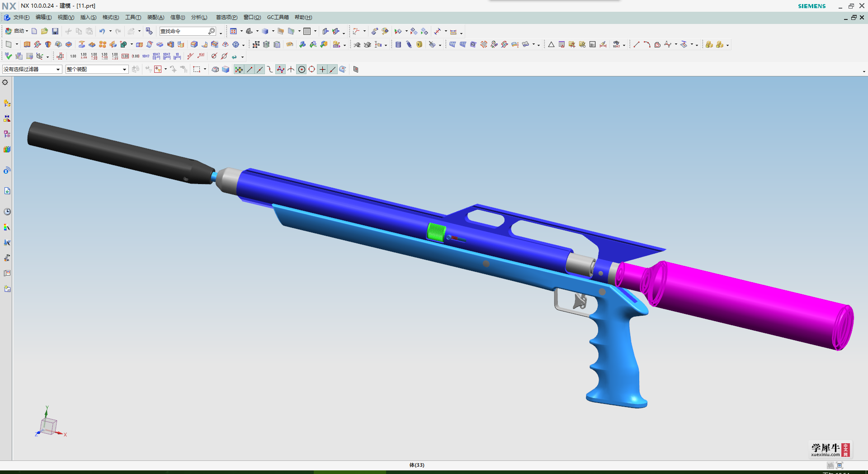The height and width of the screenshot is (474, 868).
Task: Click the tabular note table icon
Action: (561, 44)
